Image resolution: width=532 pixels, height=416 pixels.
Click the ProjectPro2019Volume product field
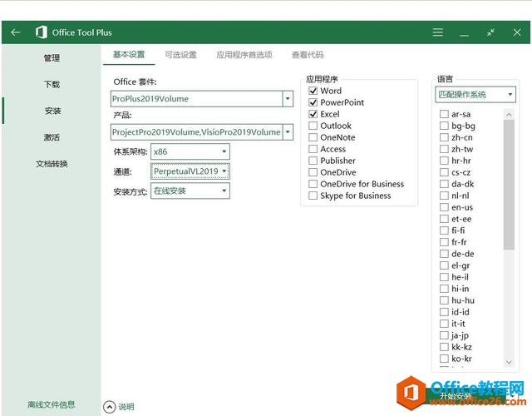[x=197, y=131]
